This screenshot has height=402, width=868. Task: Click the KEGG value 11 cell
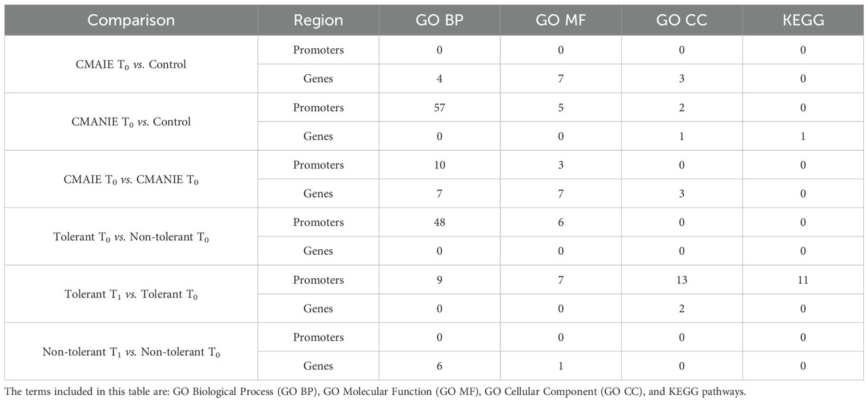coord(803,280)
